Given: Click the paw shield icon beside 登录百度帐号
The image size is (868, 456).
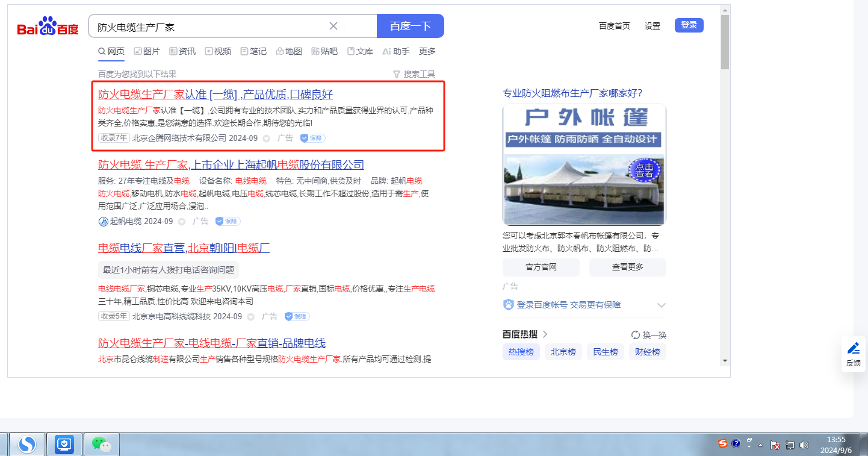Looking at the screenshot, I should [x=509, y=305].
